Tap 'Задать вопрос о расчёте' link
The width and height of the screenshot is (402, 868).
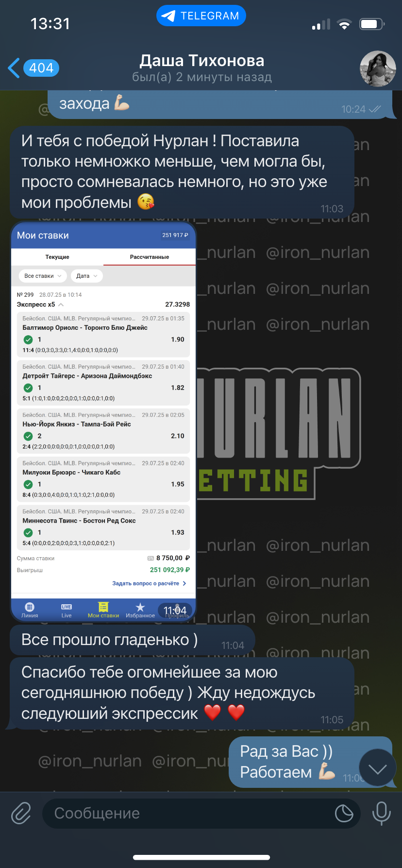(150, 583)
